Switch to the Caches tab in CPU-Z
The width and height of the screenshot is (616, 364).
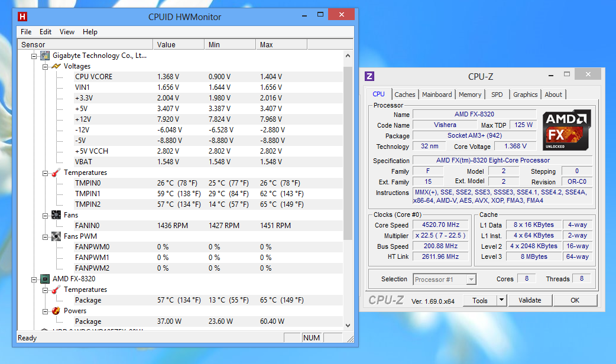(x=404, y=95)
